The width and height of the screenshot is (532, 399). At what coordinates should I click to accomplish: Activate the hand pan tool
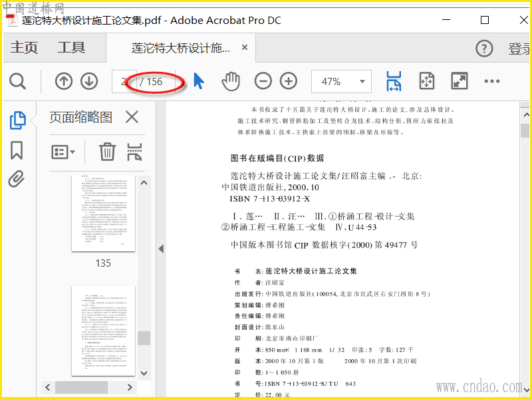(x=231, y=81)
